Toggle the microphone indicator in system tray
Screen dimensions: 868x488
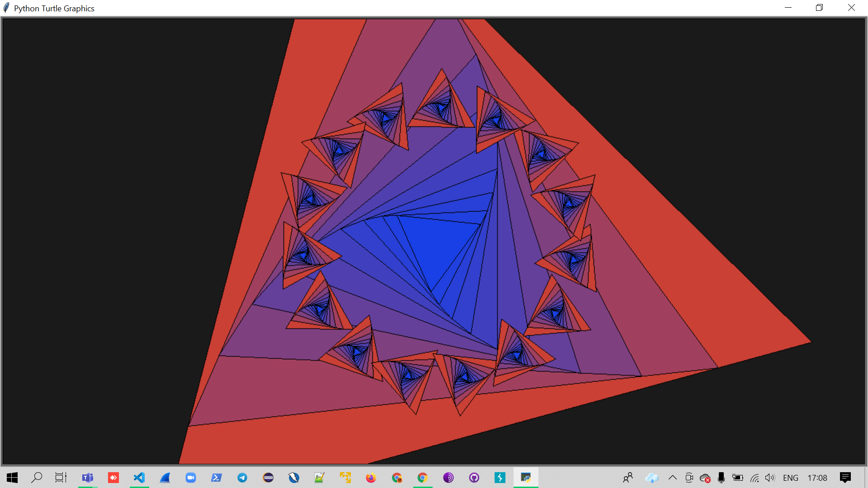point(722,478)
